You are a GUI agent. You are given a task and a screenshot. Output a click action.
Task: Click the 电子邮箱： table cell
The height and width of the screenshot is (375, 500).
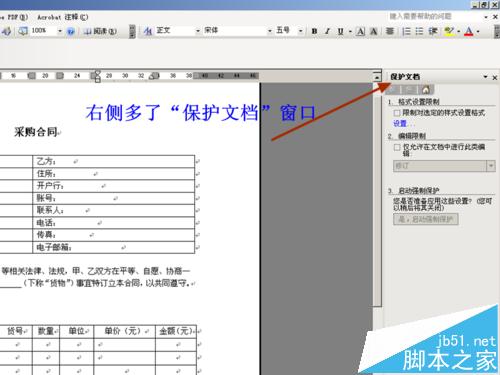tap(114, 247)
